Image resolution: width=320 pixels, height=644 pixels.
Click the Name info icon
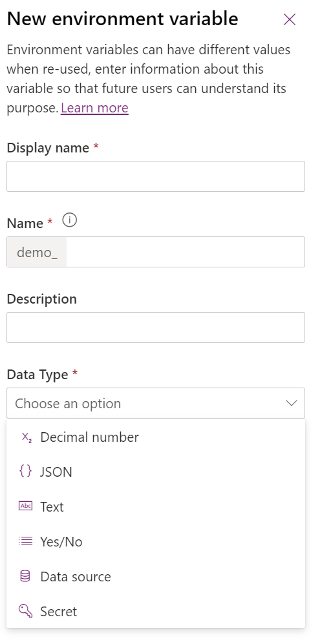(x=70, y=221)
